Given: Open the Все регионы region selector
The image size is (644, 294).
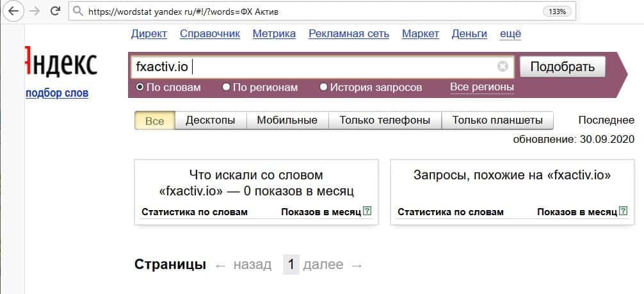Looking at the screenshot, I should coord(482,87).
